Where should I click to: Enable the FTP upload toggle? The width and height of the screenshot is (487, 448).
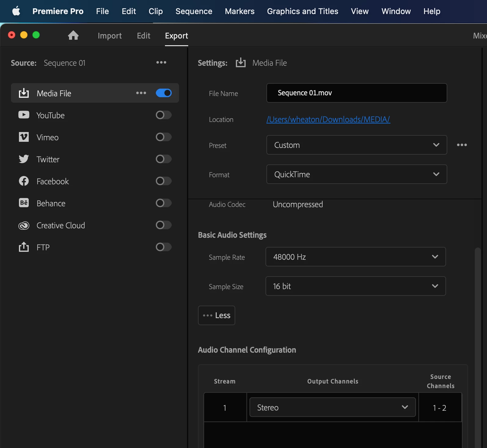click(164, 247)
